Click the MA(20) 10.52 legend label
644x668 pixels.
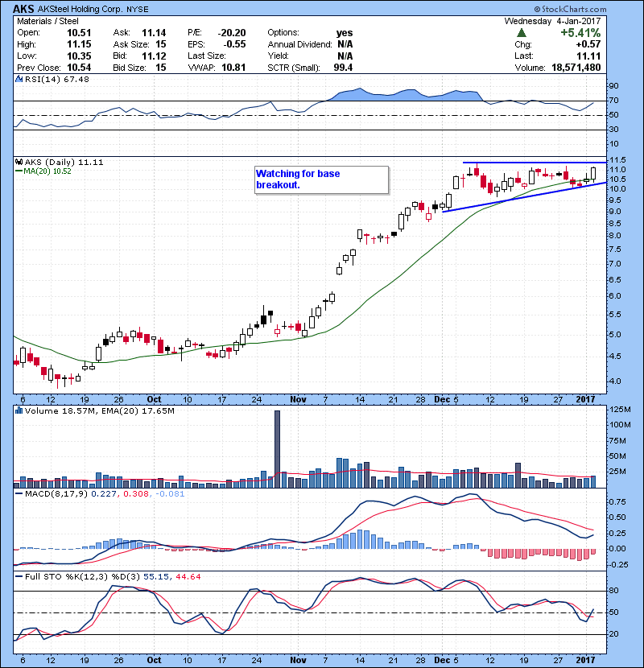(x=47, y=171)
